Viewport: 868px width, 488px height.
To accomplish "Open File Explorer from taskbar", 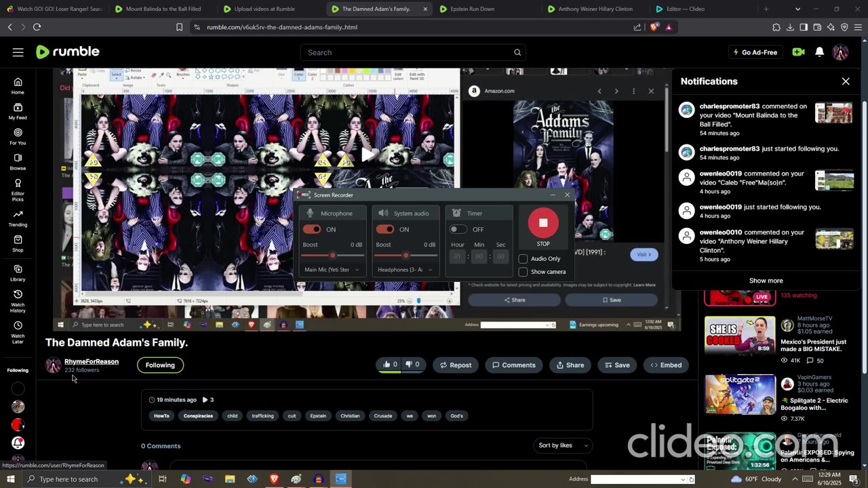I will [230, 479].
